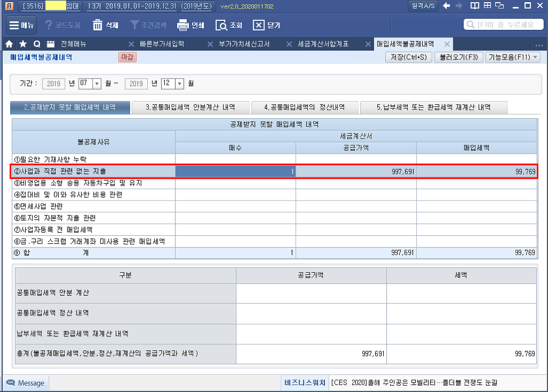Image resolution: width=548 pixels, height=392 pixels.
Task: Click the start year 2019 field
Action: click(54, 83)
